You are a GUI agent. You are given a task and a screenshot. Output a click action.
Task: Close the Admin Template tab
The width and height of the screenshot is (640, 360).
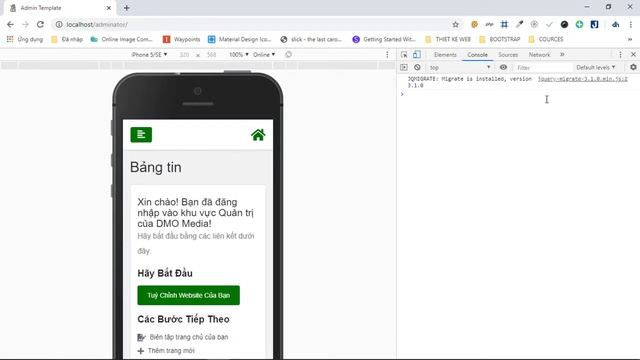pyautogui.click(x=109, y=8)
